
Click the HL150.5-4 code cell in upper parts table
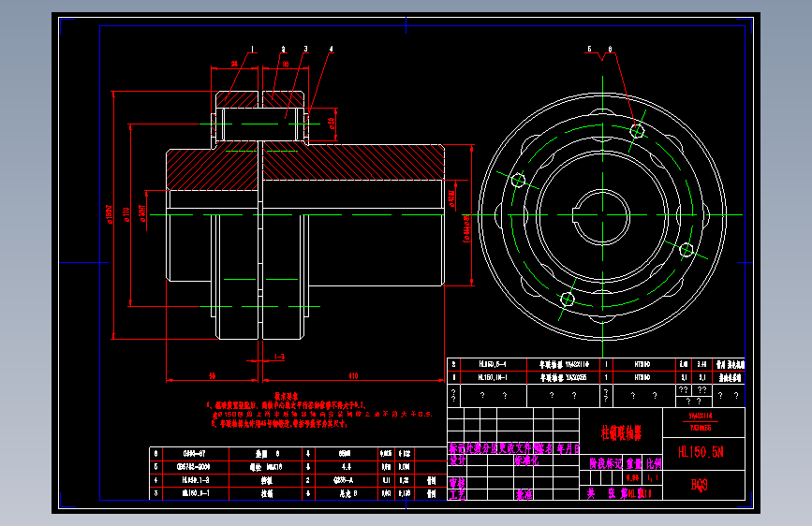[x=492, y=364]
